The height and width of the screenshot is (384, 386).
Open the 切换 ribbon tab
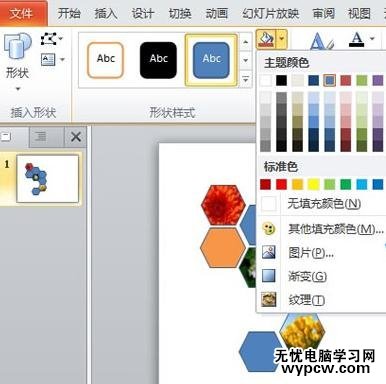(180, 14)
